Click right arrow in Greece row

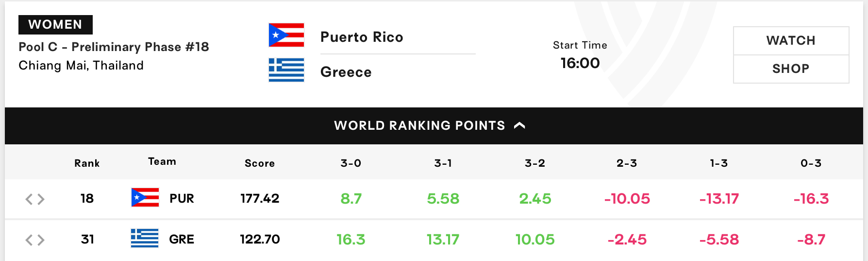(41, 240)
